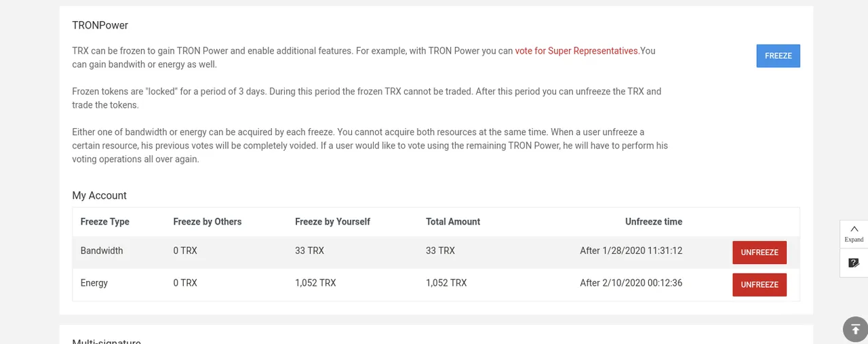Click the My Account heading
This screenshot has width=868, height=344.
[x=100, y=195]
